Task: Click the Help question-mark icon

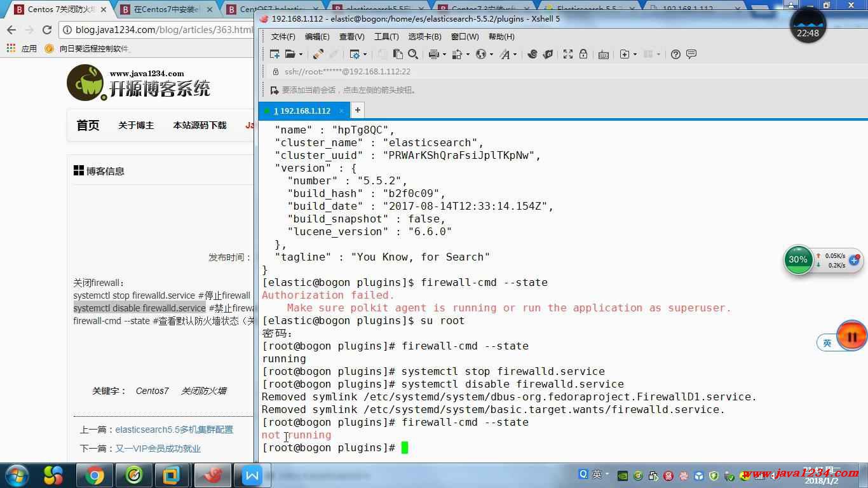Action: point(675,54)
